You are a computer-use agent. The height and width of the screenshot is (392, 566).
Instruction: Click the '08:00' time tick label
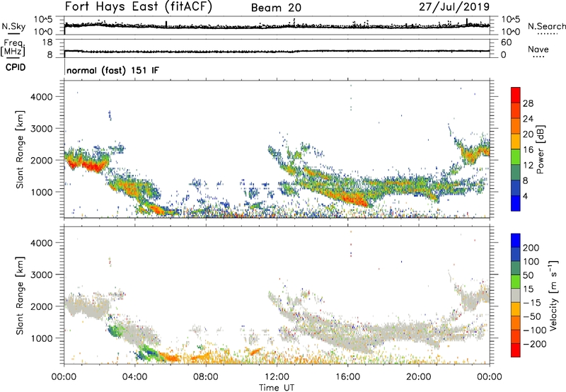pos(205,377)
